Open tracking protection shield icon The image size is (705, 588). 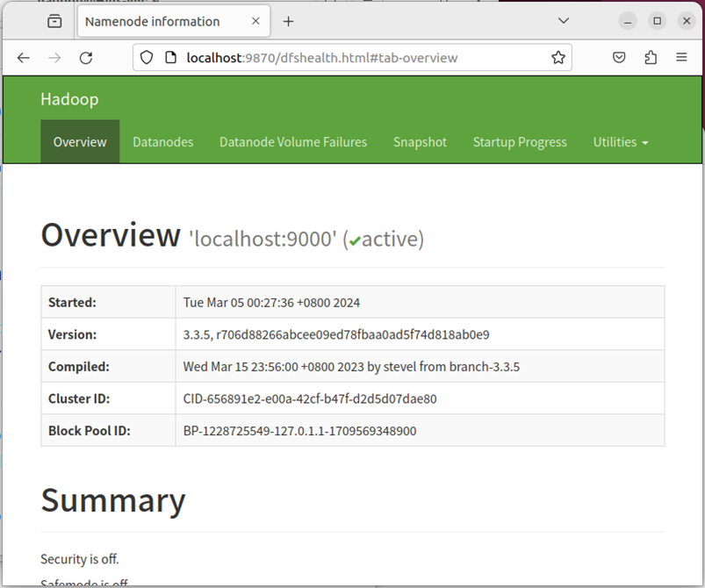tap(147, 58)
